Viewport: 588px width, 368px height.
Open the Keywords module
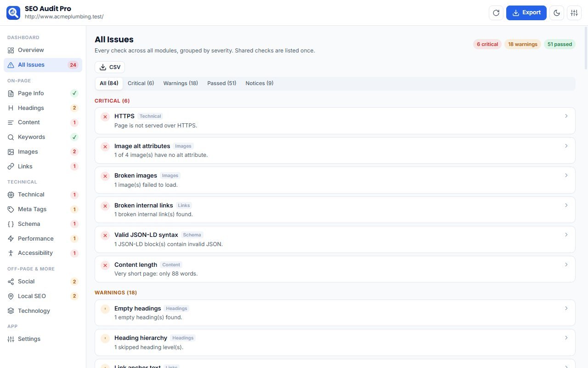pyautogui.click(x=43, y=137)
